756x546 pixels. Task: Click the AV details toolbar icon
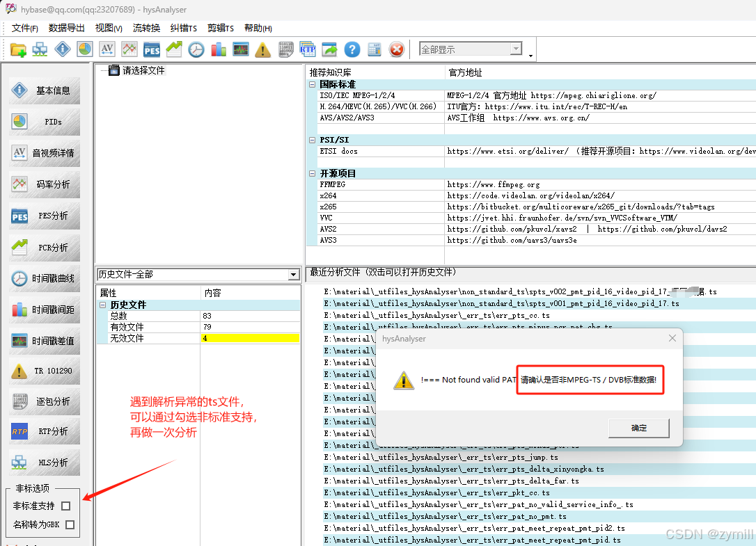(107, 49)
